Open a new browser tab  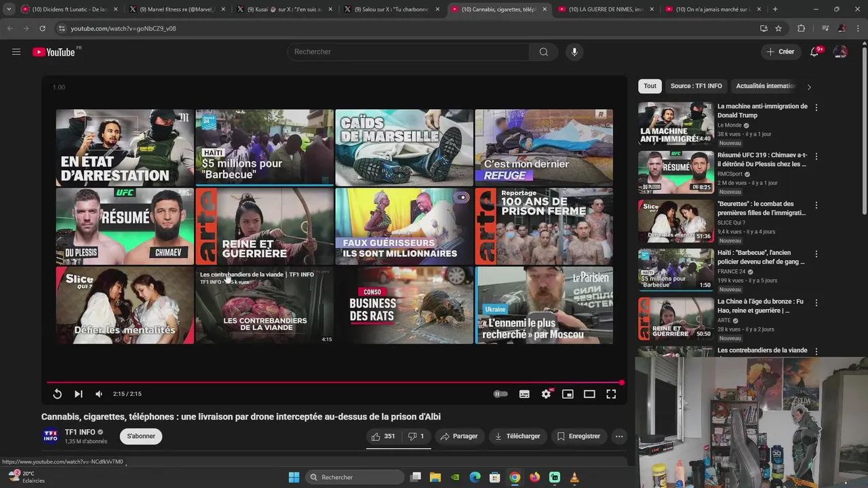(x=775, y=9)
